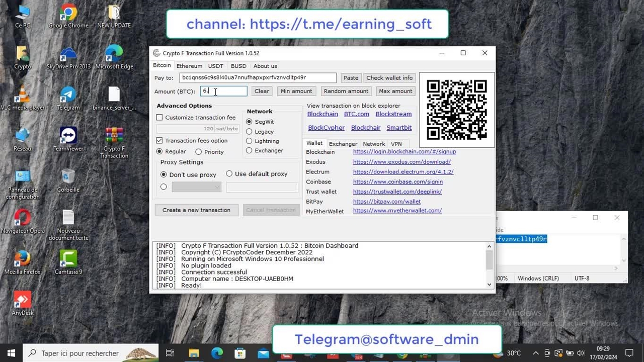Open AnyDesk desktop icon

(x=22, y=301)
